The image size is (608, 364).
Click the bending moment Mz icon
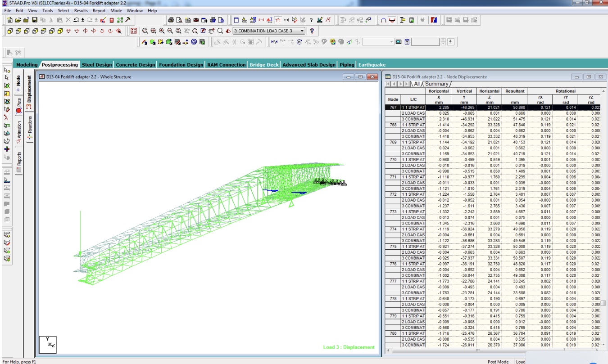click(x=316, y=42)
